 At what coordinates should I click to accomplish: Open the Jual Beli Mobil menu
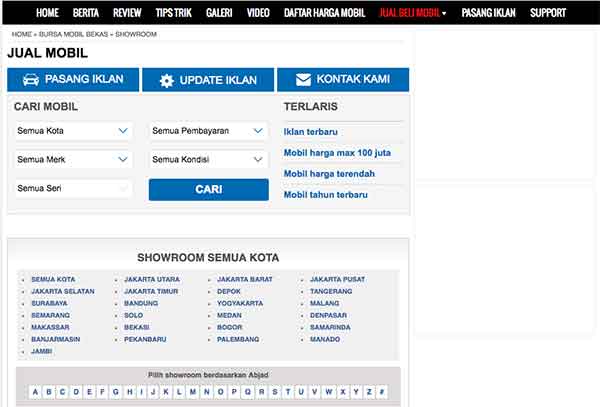(x=413, y=13)
